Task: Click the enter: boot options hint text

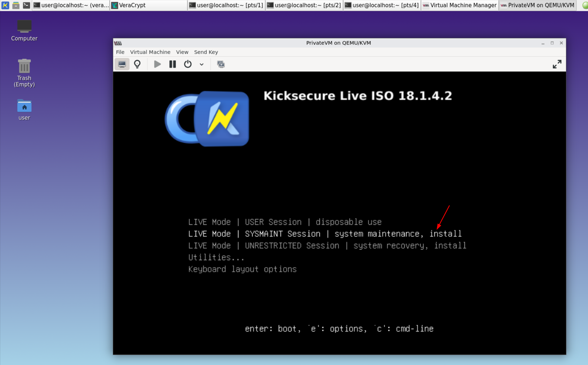Action: click(339, 329)
